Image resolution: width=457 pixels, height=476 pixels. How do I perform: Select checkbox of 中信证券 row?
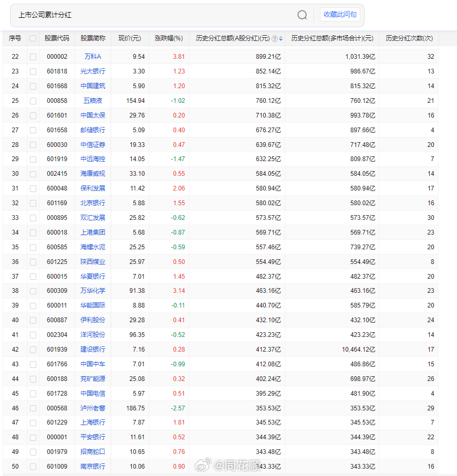[x=33, y=145]
